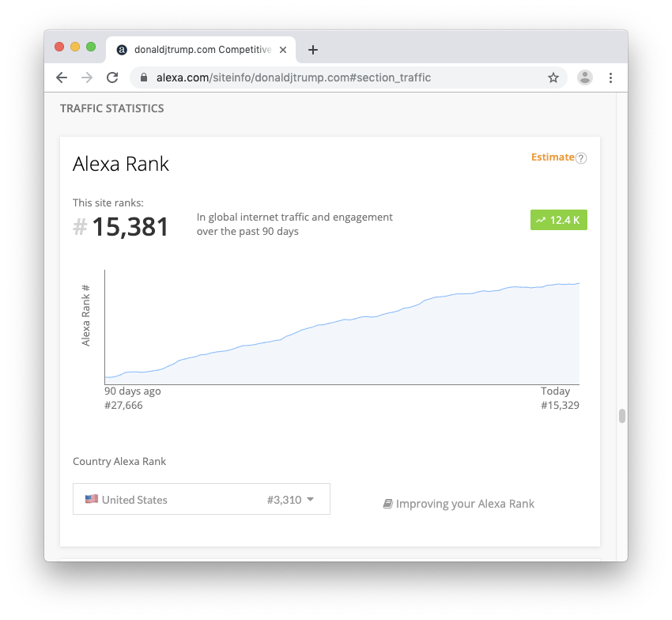Click the Country Alexa Rank label
This screenshot has width=672, height=620.
tap(119, 461)
